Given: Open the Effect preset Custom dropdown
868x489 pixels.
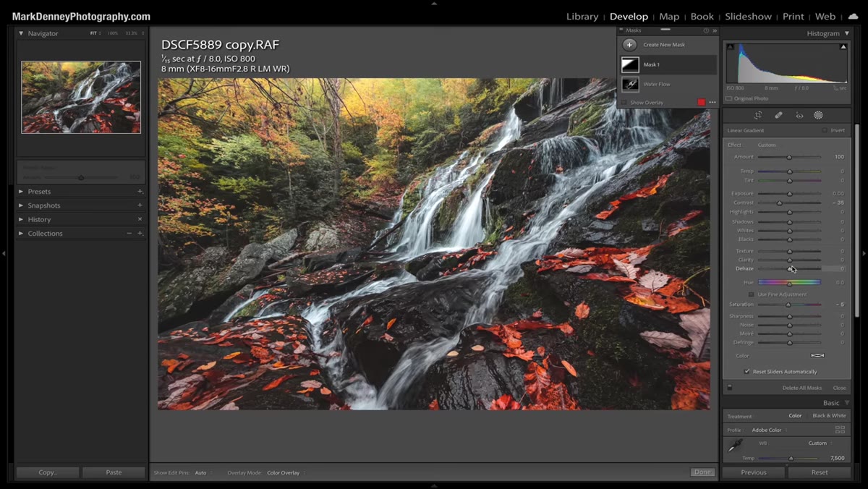Looking at the screenshot, I should click(768, 145).
